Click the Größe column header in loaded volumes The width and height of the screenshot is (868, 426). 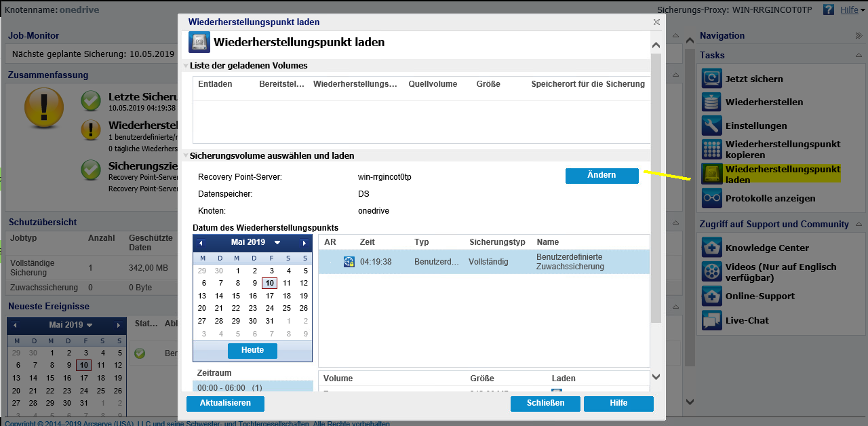[x=488, y=84]
